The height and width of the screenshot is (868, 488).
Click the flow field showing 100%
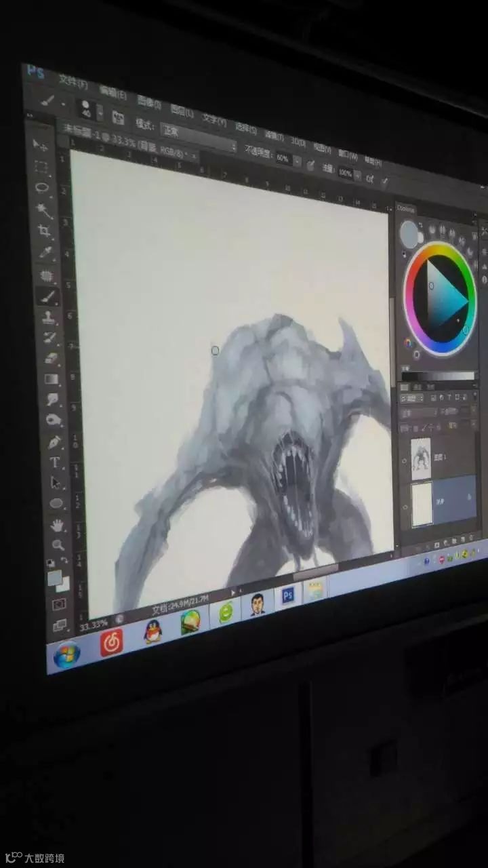click(x=345, y=173)
